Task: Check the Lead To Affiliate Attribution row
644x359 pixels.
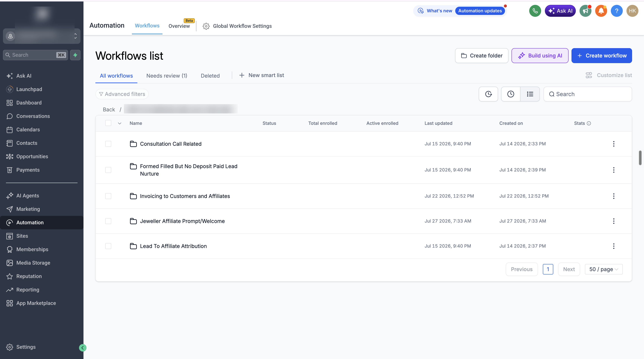Action: coord(108,246)
